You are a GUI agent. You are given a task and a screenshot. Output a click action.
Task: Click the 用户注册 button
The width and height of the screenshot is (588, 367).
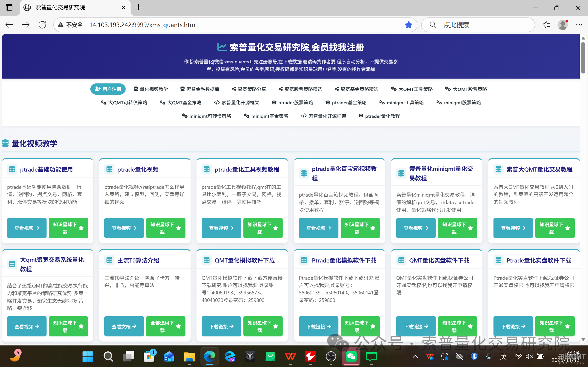click(108, 89)
